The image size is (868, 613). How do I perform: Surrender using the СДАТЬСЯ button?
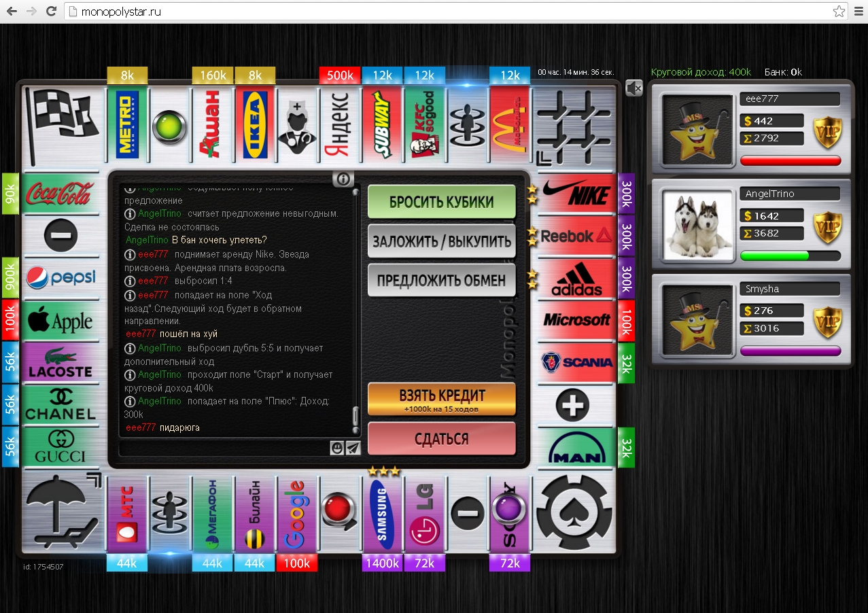coord(442,439)
